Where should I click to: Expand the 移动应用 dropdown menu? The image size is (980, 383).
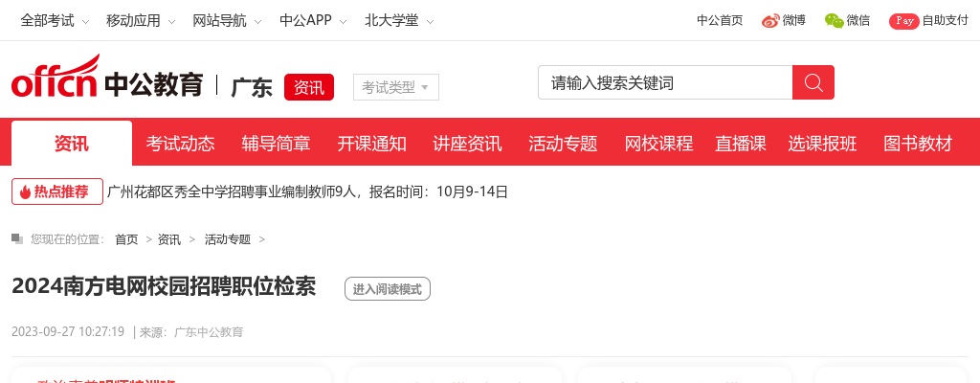(141, 20)
